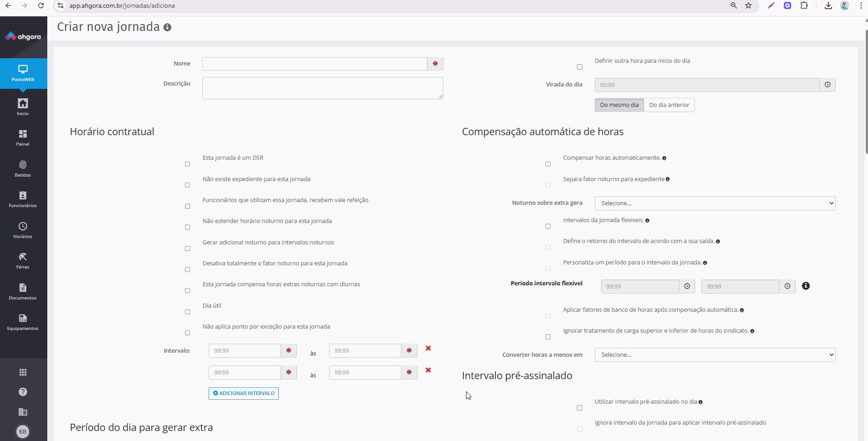Click the clock icon of the second flexible interval time
The image size is (868, 441).
(x=788, y=286)
